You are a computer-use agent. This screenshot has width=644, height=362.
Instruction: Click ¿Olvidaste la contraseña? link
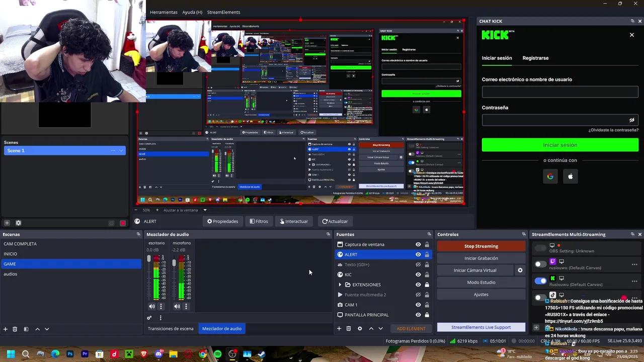[x=613, y=130]
